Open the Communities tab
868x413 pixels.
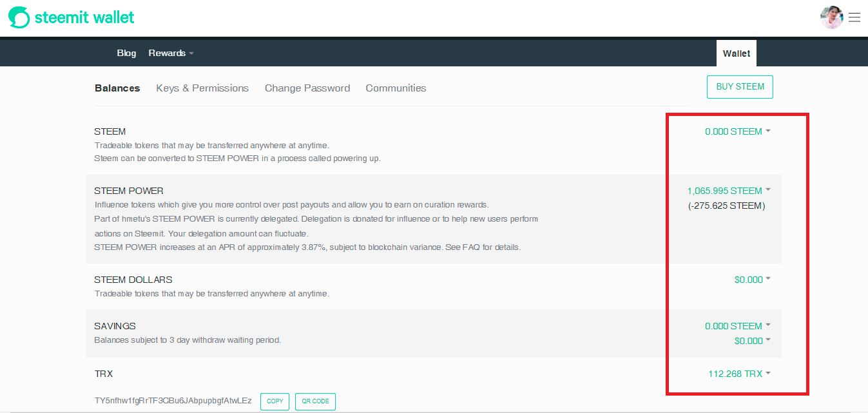click(x=396, y=88)
